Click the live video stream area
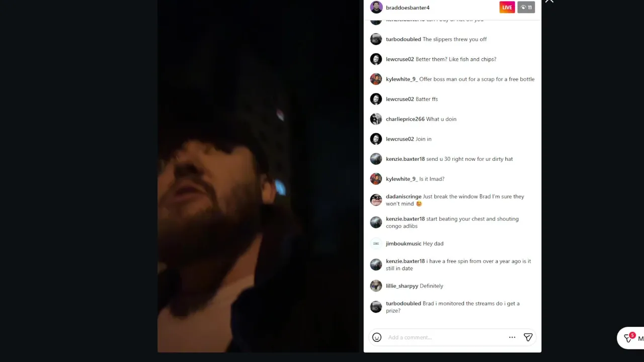This screenshot has height=362, width=644. 260,176
